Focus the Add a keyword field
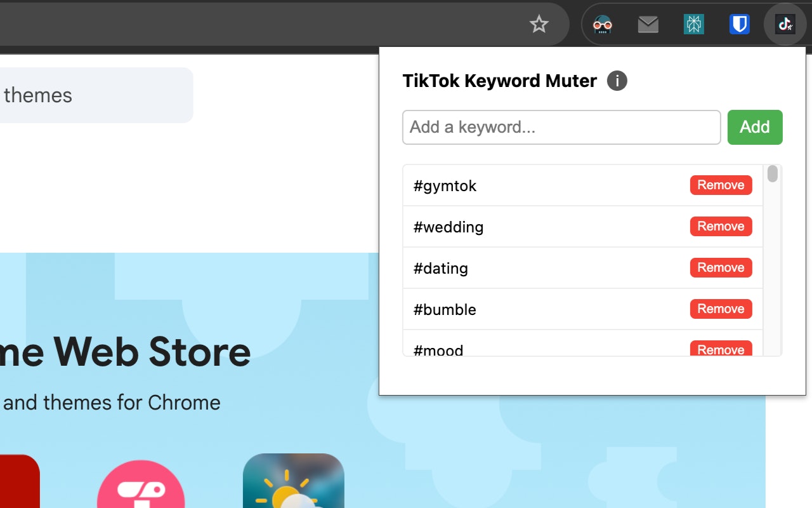 (x=561, y=127)
